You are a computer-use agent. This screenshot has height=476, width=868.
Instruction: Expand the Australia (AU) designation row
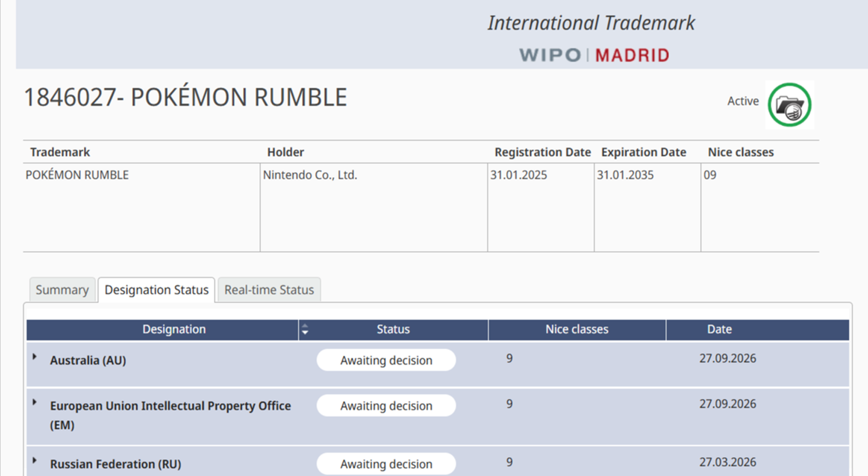34,357
